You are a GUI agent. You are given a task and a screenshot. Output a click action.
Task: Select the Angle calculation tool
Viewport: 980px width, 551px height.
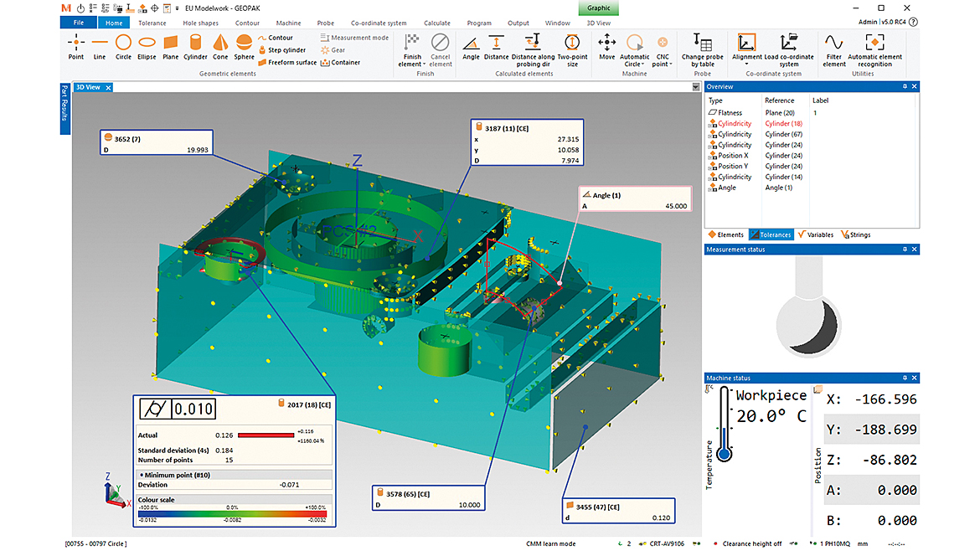pos(471,49)
